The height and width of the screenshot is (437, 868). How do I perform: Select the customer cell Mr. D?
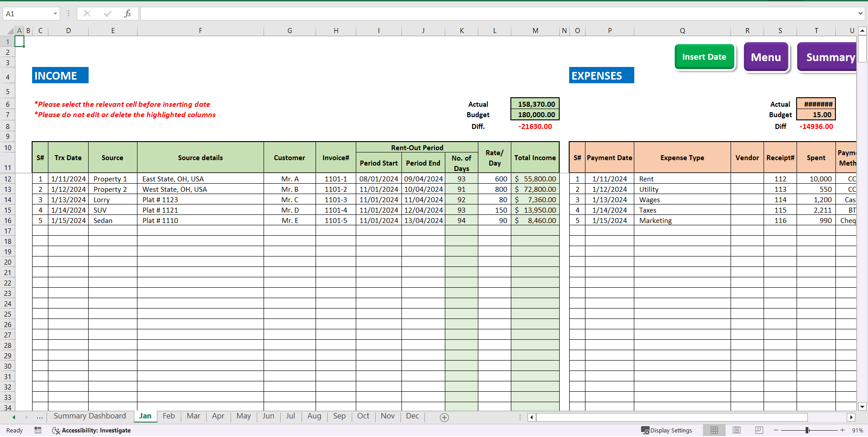click(x=290, y=210)
